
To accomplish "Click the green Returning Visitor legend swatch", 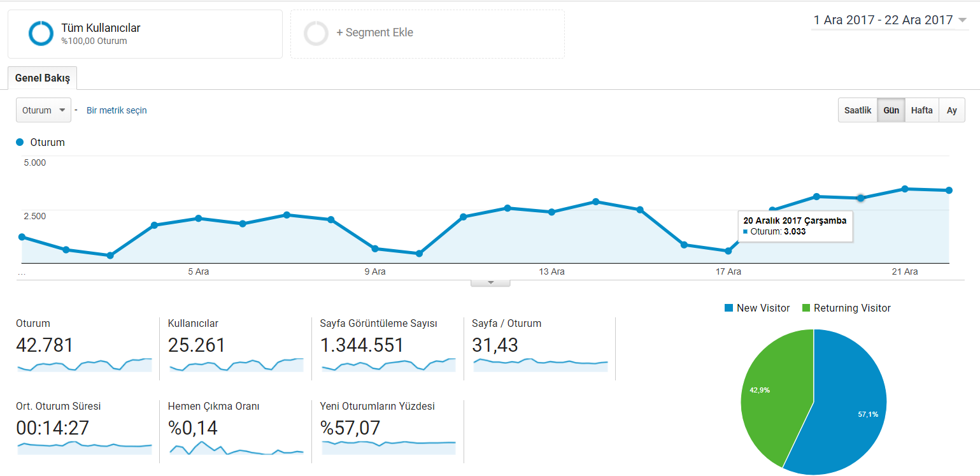I will (806, 308).
